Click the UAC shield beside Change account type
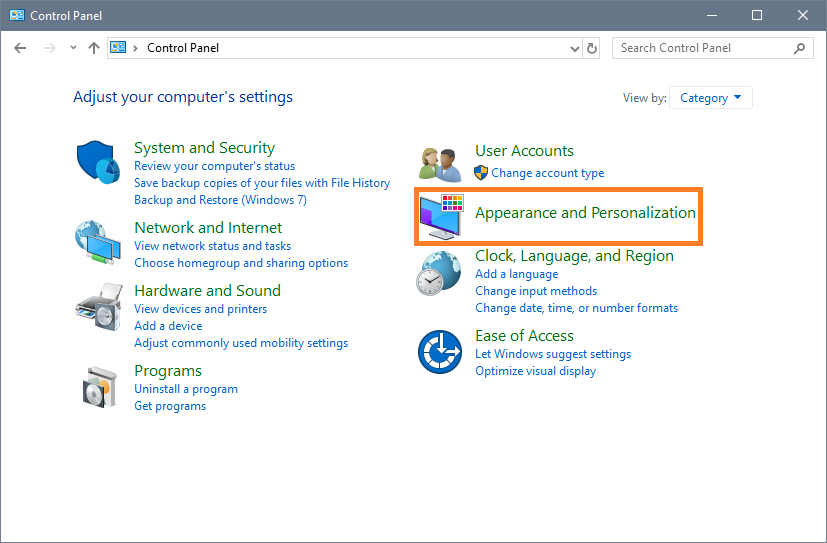The height and width of the screenshot is (543, 827). tap(481, 173)
